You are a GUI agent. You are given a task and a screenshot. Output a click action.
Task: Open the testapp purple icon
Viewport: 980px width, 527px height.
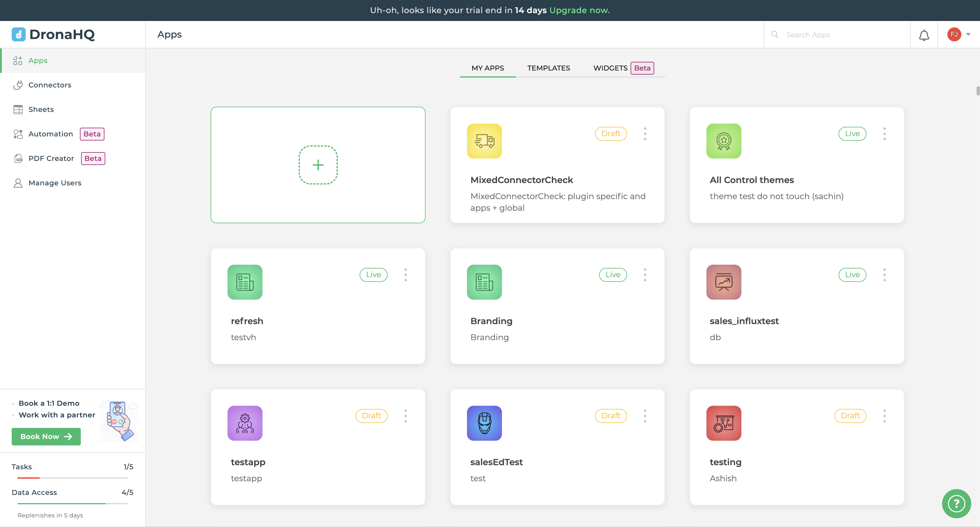coord(245,423)
